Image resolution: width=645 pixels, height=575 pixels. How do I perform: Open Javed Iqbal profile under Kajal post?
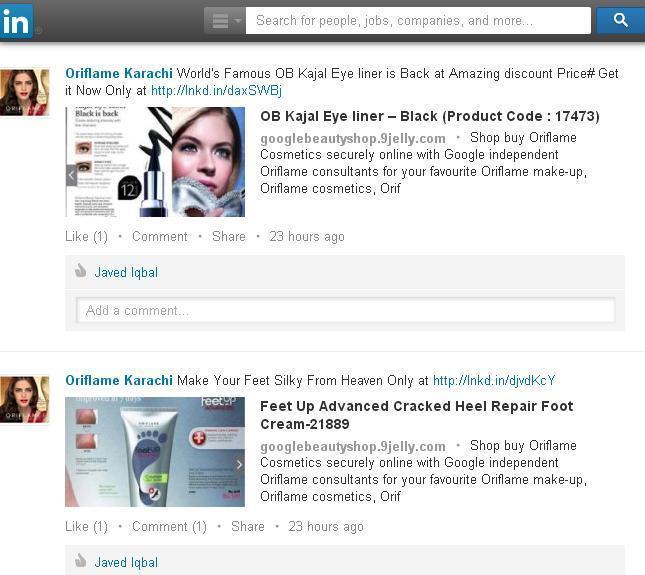pyautogui.click(x=126, y=272)
